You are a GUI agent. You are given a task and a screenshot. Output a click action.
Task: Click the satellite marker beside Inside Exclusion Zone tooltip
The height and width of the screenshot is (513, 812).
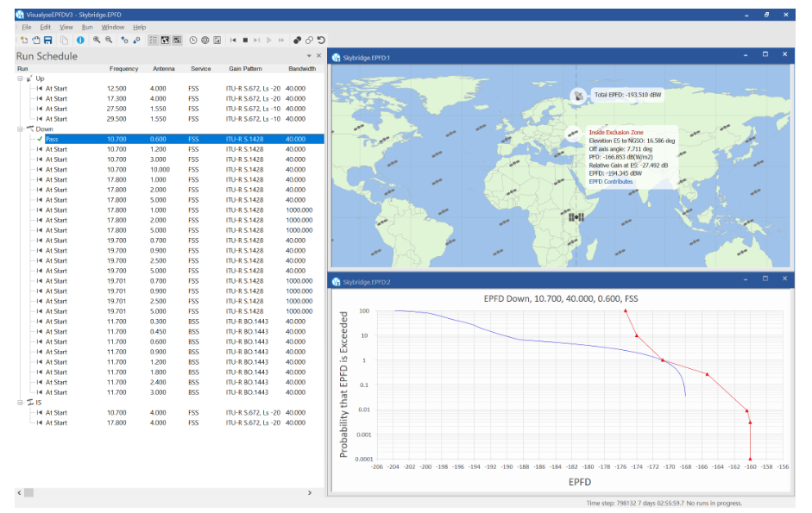(573, 135)
